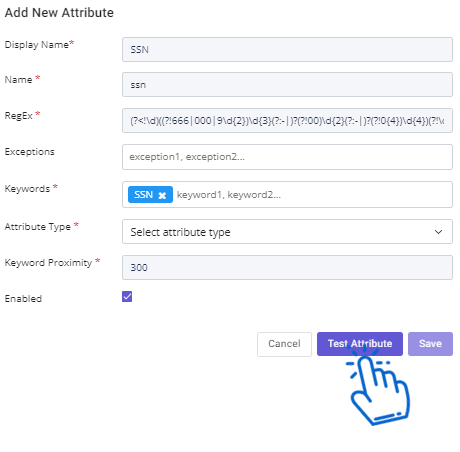Click the Enabled label text
The height and width of the screenshot is (452, 460).
23,299
